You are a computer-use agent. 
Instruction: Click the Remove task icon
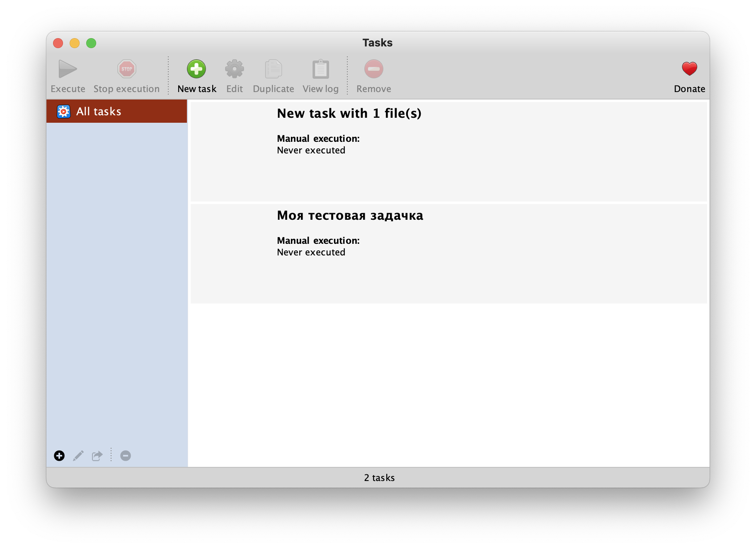pyautogui.click(x=374, y=69)
